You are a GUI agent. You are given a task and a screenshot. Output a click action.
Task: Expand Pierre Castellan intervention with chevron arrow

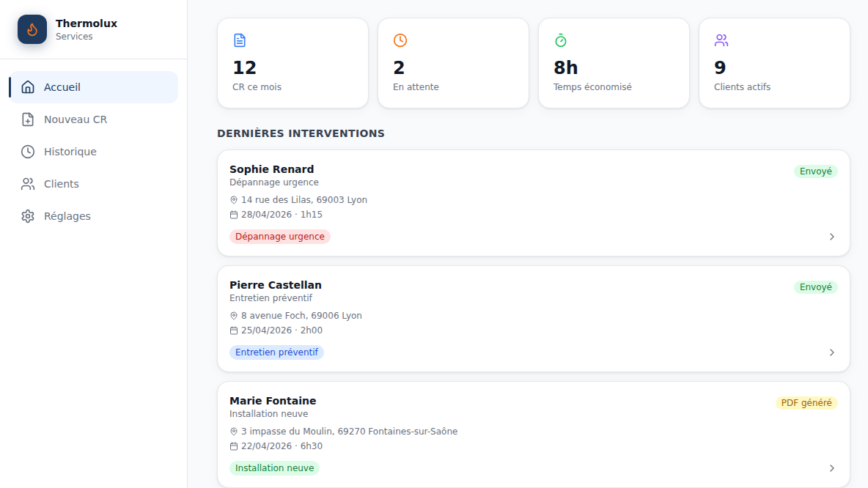tap(831, 352)
